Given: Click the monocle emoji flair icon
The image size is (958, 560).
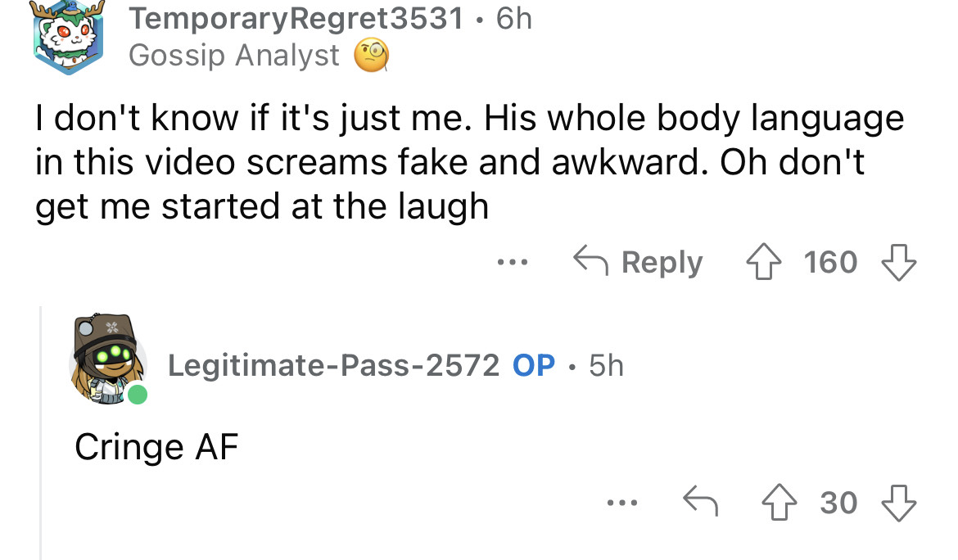Looking at the screenshot, I should pyautogui.click(x=369, y=56).
